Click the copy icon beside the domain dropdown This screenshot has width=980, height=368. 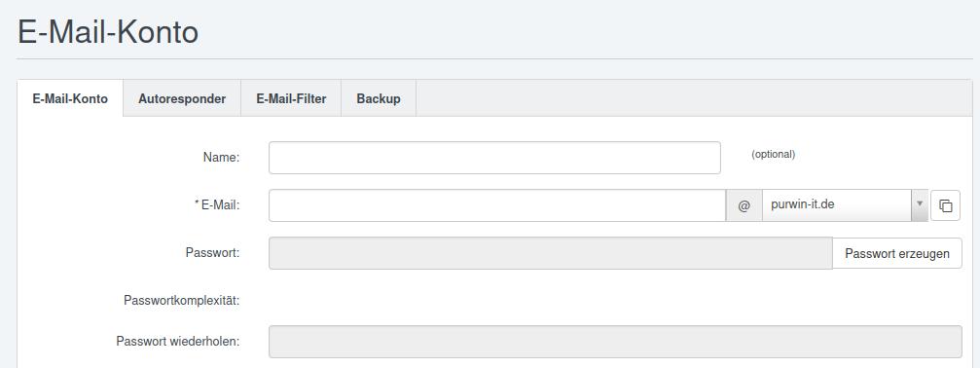click(945, 205)
